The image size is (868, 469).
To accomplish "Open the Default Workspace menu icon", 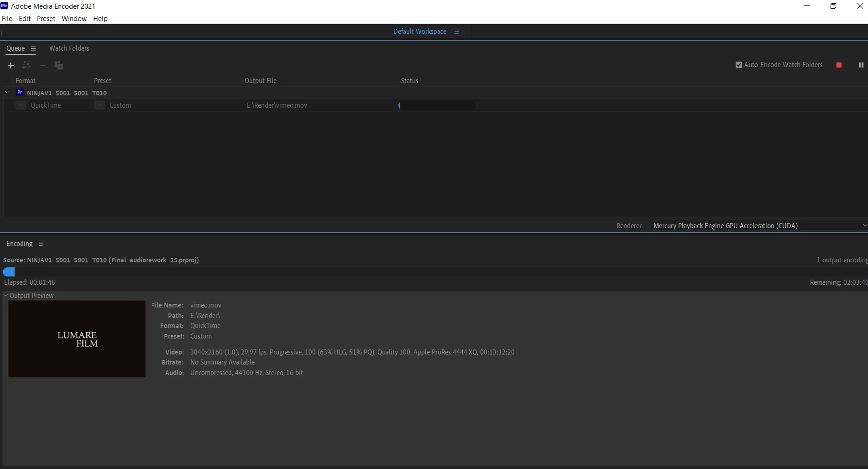I will [457, 31].
